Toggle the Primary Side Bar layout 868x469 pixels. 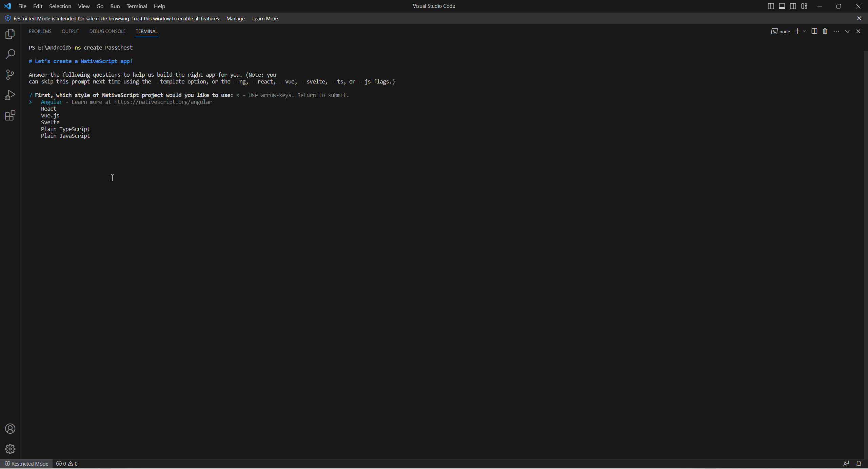tap(771, 6)
